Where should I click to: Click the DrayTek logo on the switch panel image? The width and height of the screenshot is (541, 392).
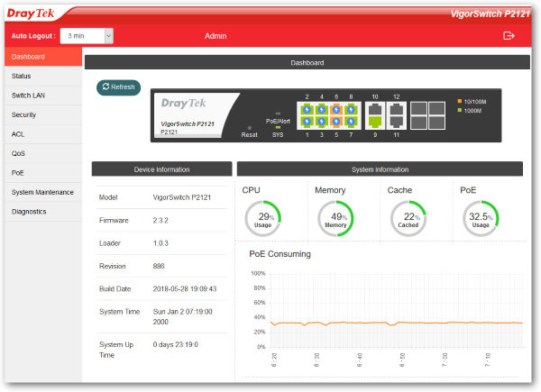[x=183, y=103]
